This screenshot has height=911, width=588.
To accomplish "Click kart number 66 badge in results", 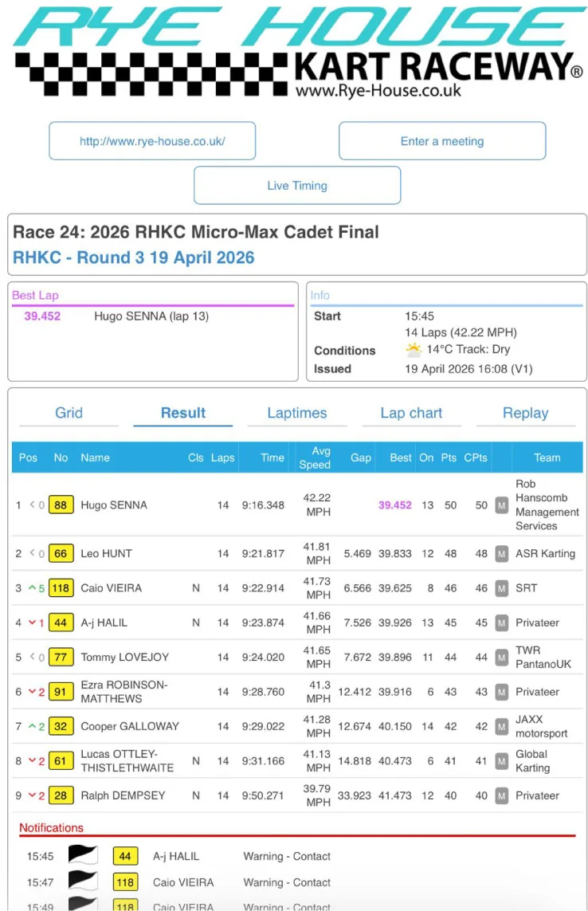I will 61,554.
